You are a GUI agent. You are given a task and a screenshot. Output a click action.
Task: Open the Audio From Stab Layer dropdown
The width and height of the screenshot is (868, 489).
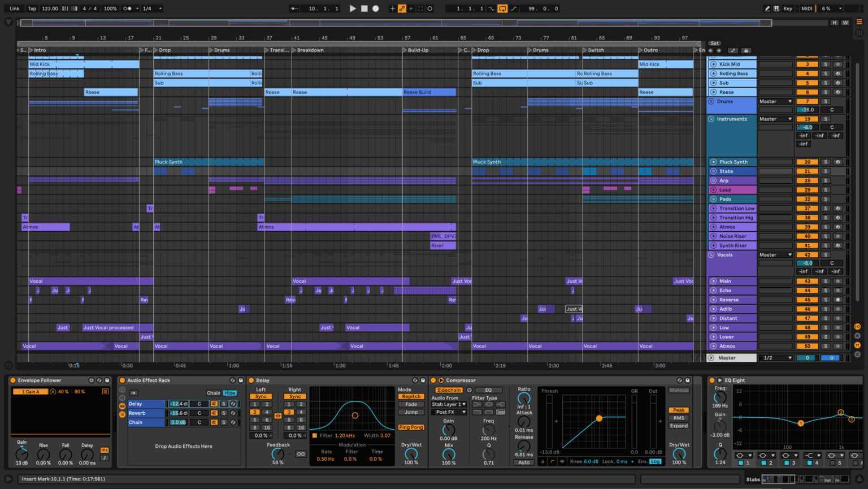449,404
